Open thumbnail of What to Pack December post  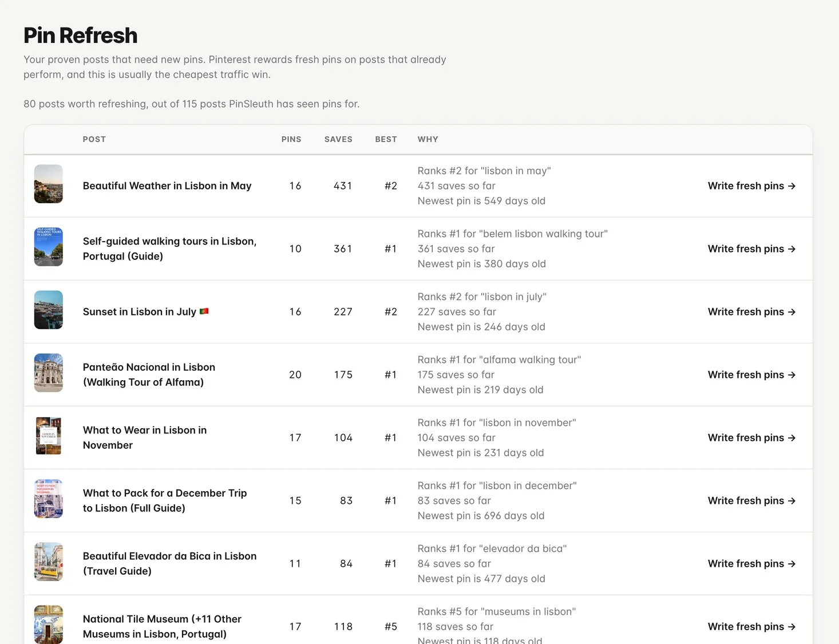click(x=49, y=499)
